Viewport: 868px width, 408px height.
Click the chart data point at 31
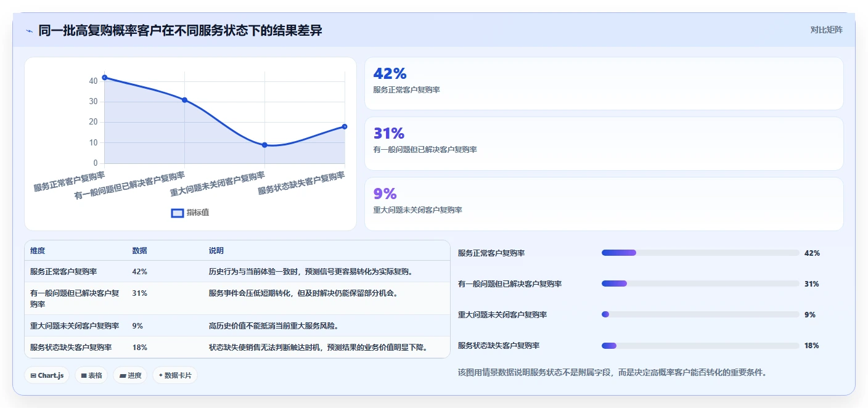coord(184,100)
